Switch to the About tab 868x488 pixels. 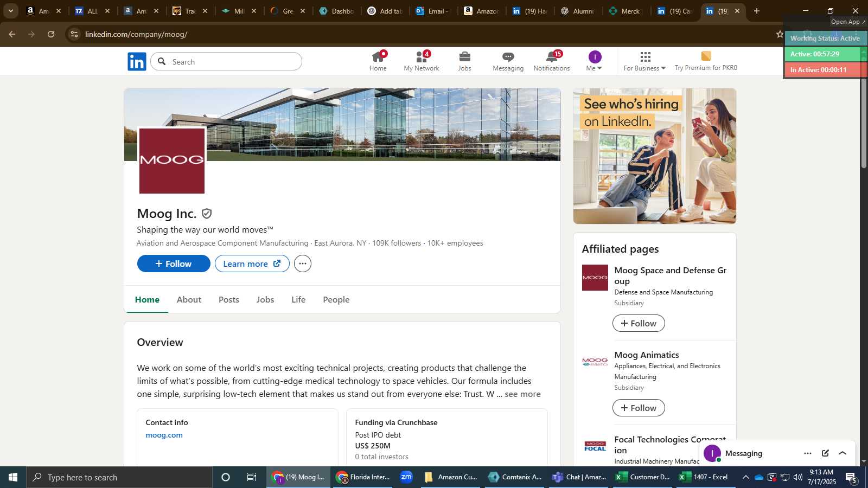pyautogui.click(x=189, y=299)
